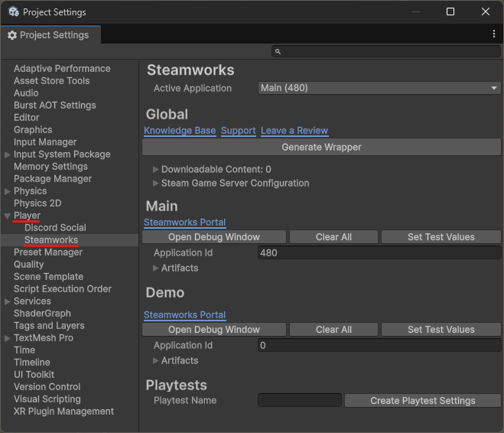Open Debug Window for Main

tap(214, 237)
